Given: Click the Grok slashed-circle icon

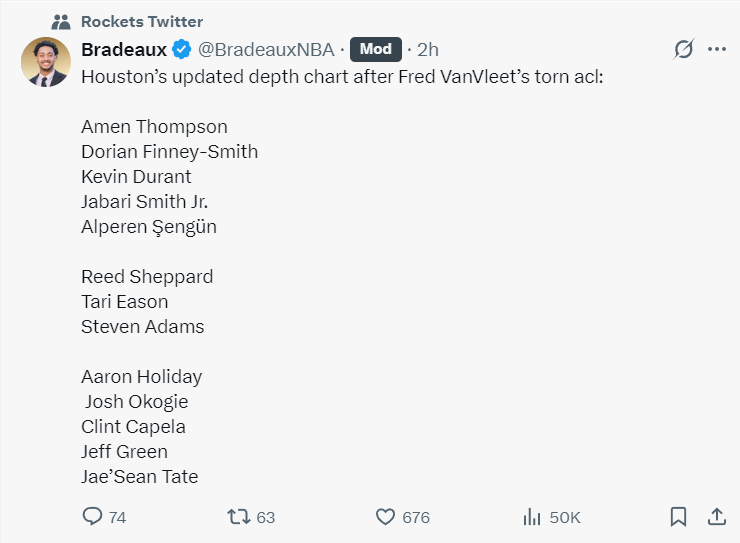Looking at the screenshot, I should pos(684,49).
